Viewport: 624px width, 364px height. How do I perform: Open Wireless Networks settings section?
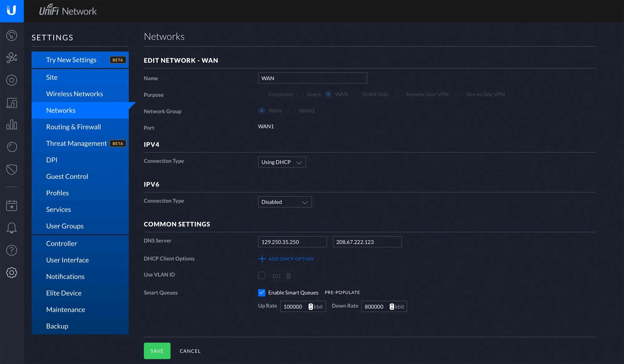pos(74,94)
